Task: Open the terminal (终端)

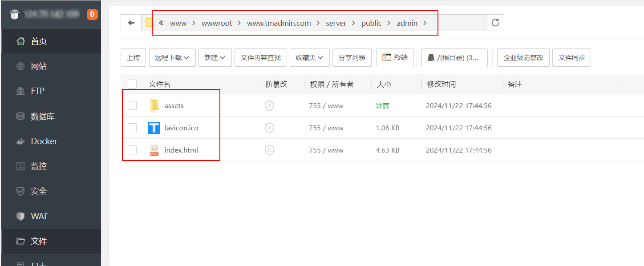Action: pos(395,57)
